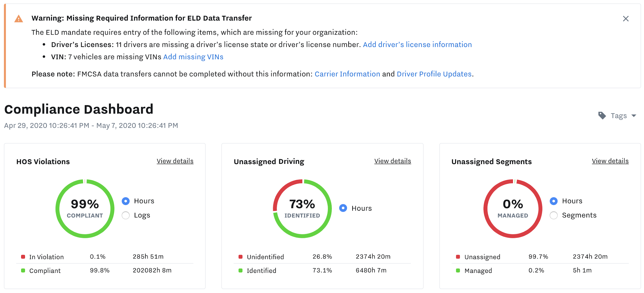Screen dimensions: 644x293
Task: View details for HOS Violations
Action: point(175,161)
